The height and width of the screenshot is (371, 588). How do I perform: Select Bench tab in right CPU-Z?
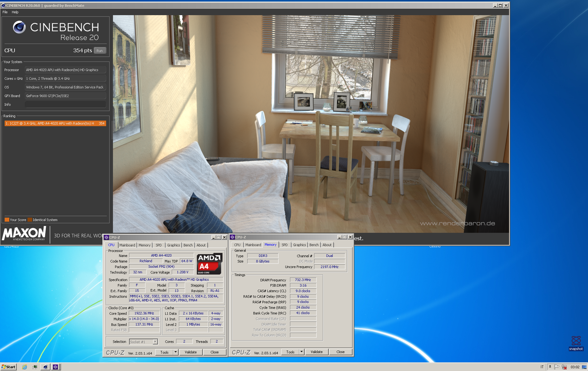[314, 245]
